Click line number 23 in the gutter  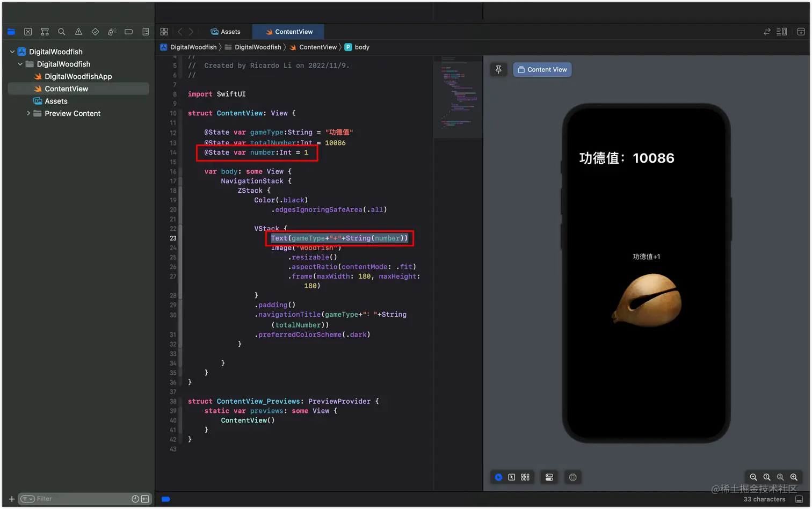pyautogui.click(x=173, y=238)
